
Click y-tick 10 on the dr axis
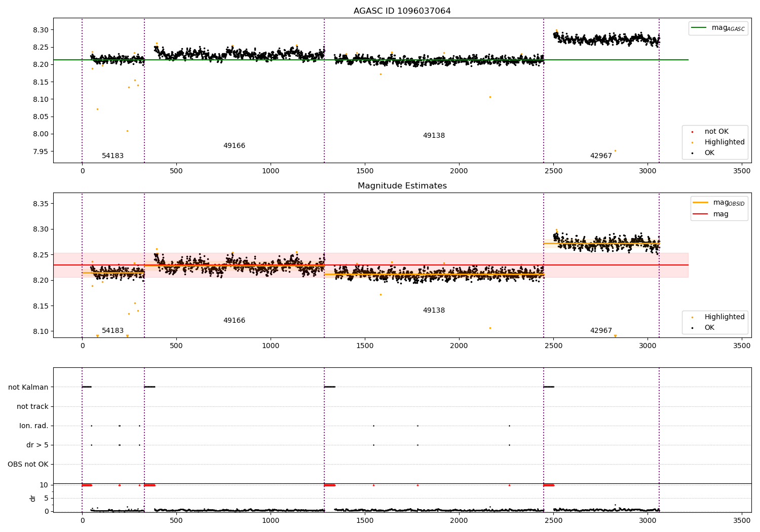(x=44, y=485)
